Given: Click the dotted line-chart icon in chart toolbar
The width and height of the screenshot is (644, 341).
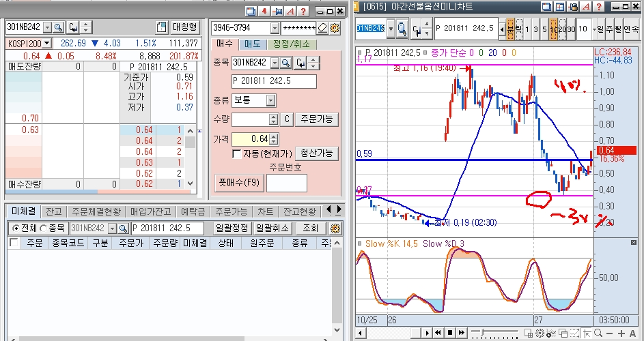Looking at the screenshot, I should point(575,333).
